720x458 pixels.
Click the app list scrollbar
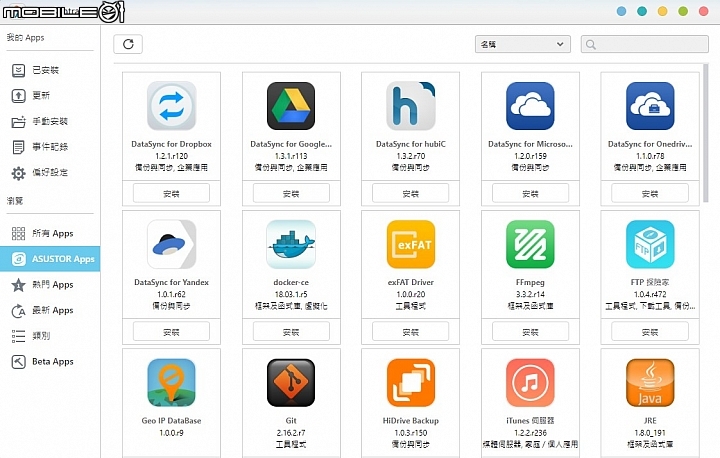click(705, 133)
